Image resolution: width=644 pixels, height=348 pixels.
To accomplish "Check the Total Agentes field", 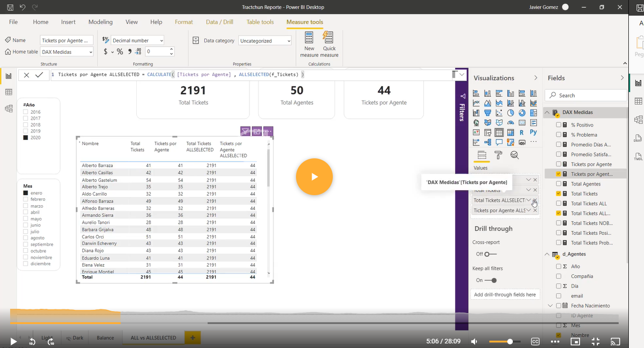I will [x=558, y=184].
